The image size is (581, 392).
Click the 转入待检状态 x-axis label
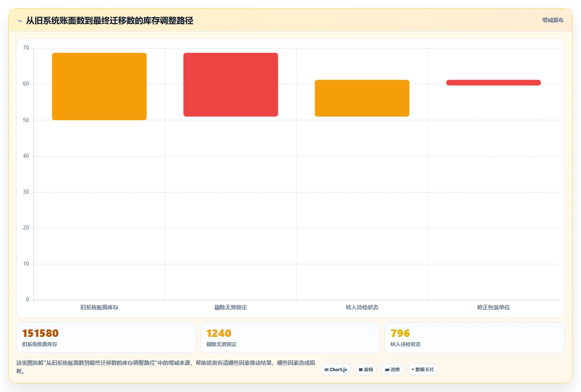(362, 307)
